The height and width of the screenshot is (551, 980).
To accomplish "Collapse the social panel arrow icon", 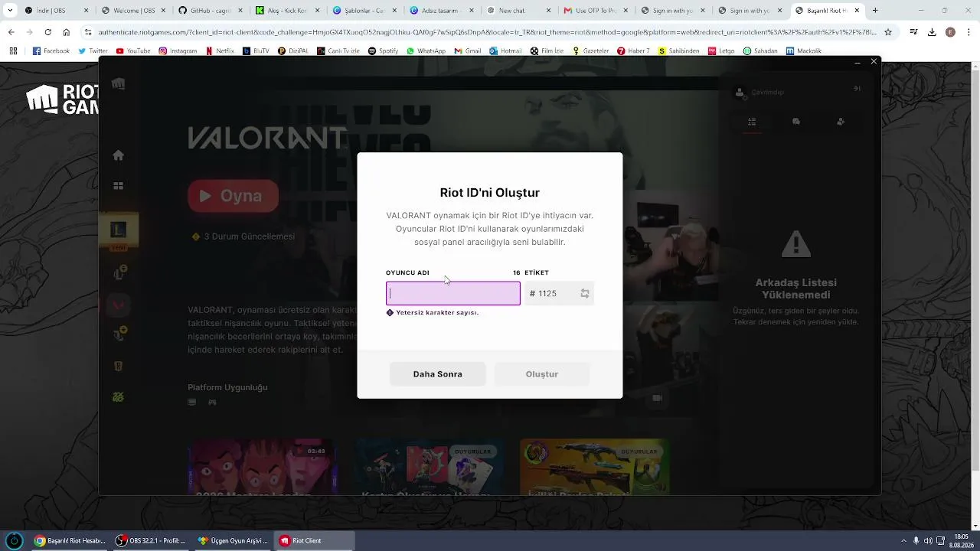I will [857, 89].
